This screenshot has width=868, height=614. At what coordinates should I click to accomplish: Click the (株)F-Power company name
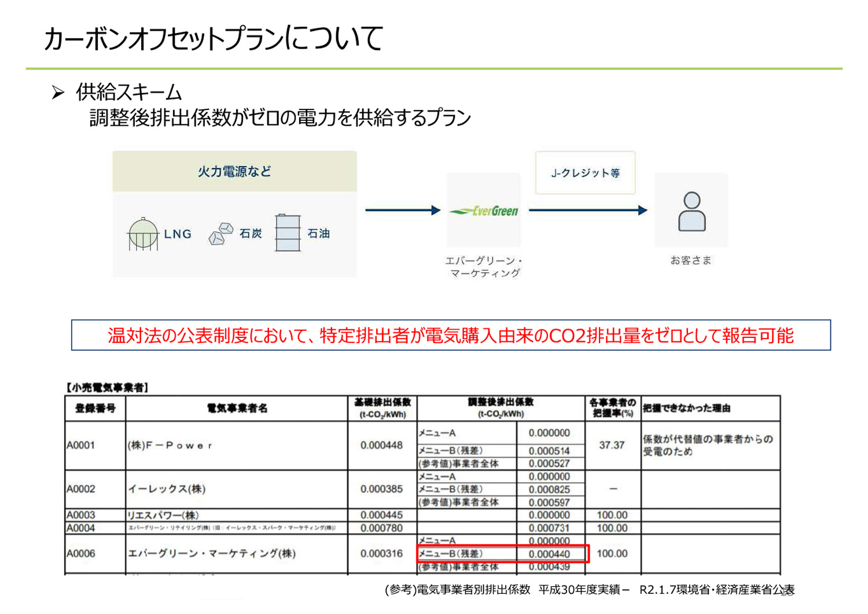(x=170, y=445)
